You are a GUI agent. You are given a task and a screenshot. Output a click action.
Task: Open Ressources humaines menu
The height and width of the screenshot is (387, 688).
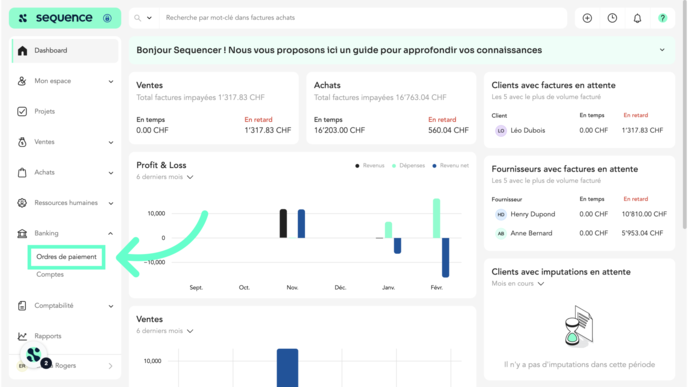(x=66, y=203)
